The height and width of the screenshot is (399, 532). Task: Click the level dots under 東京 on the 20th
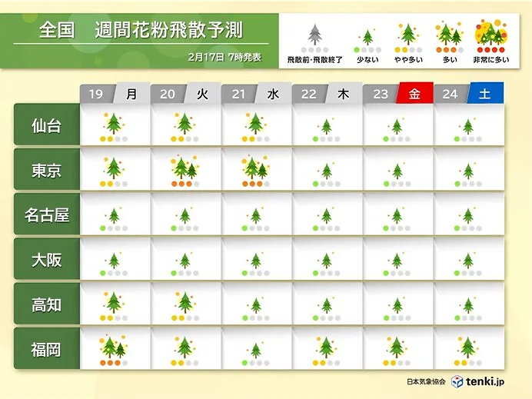185,184
